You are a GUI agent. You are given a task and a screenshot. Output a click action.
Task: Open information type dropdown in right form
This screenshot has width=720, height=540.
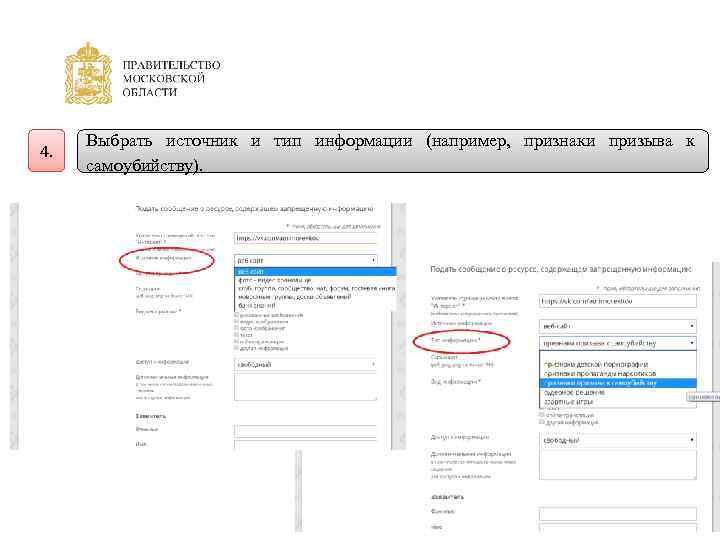[618, 343]
